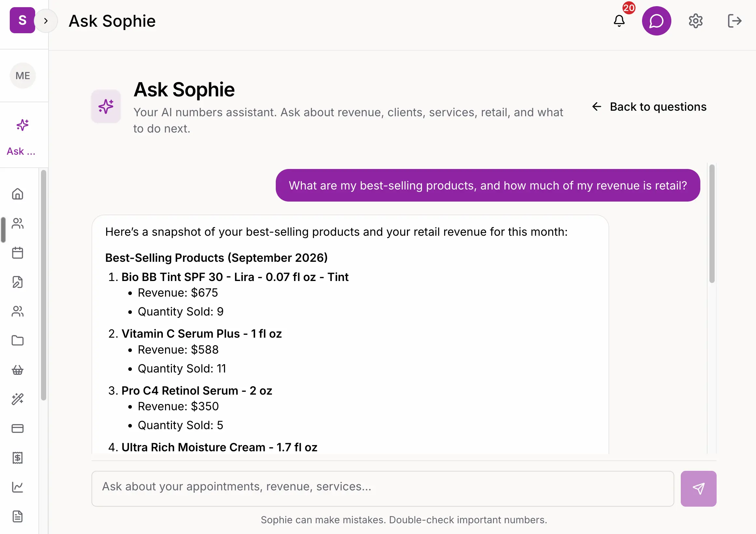Open the credit card sidebar icon
The width and height of the screenshot is (756, 534).
click(x=18, y=428)
